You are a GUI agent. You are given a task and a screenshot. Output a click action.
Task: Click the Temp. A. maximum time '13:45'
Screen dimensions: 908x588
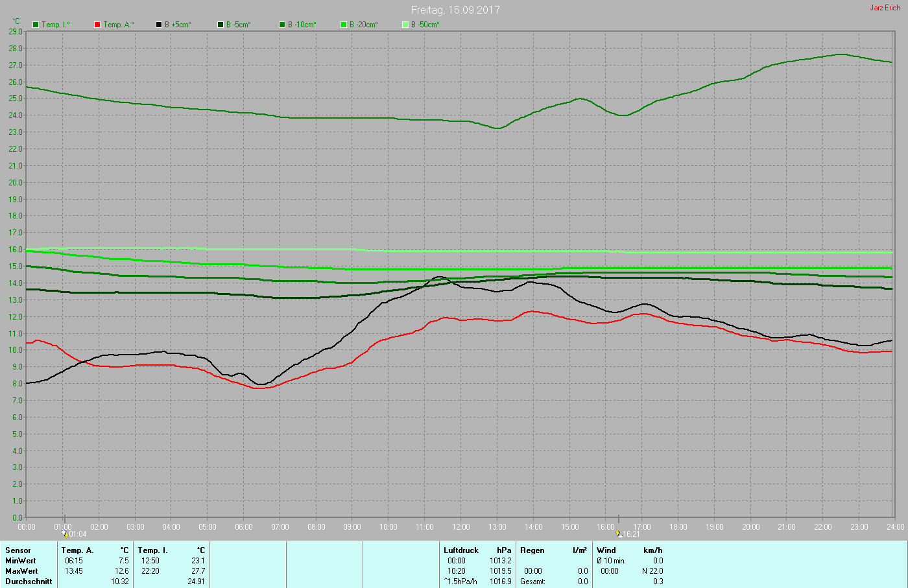coord(73,571)
